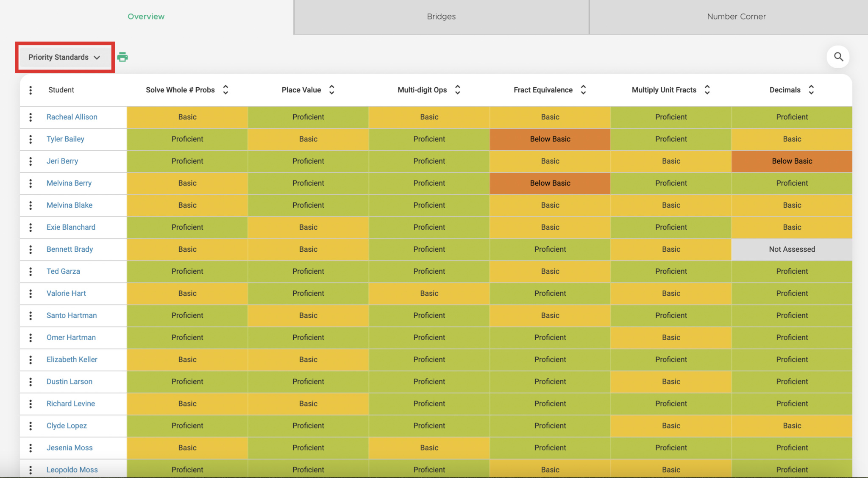The image size is (868, 478).
Task: Open row menu for Elizabeth Keller
Action: coord(31,359)
